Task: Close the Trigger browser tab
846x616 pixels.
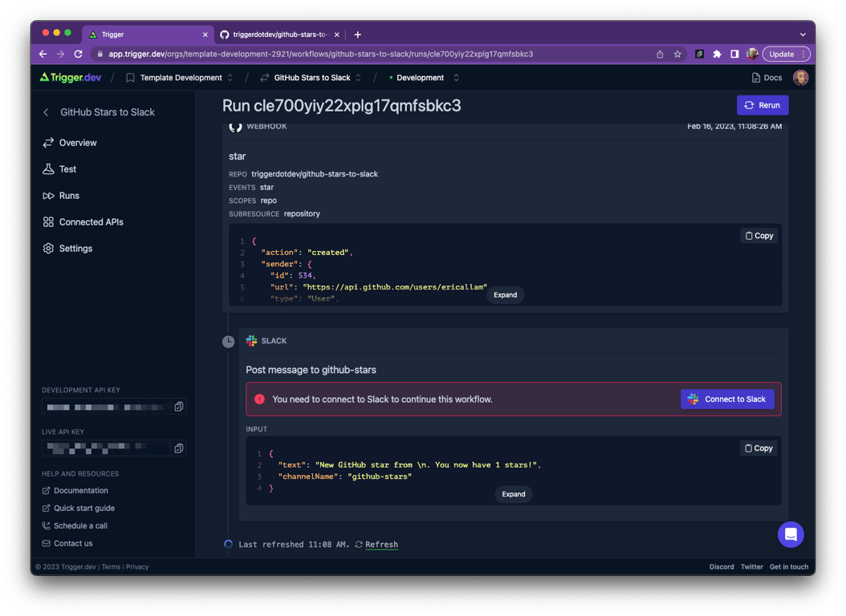Action: click(x=205, y=34)
